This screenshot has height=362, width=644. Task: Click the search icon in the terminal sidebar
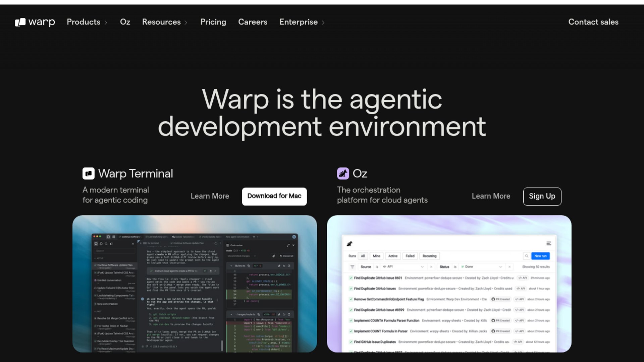pos(106,244)
